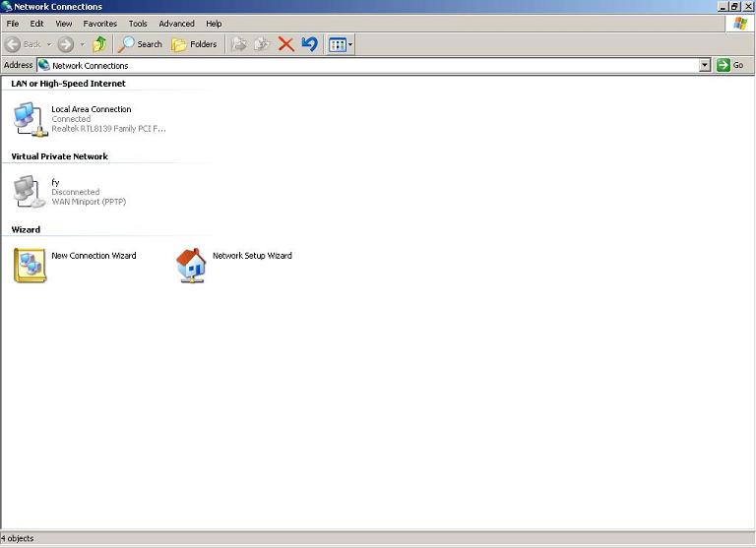Open the Advanced menu
The image size is (756, 548).
176,24
